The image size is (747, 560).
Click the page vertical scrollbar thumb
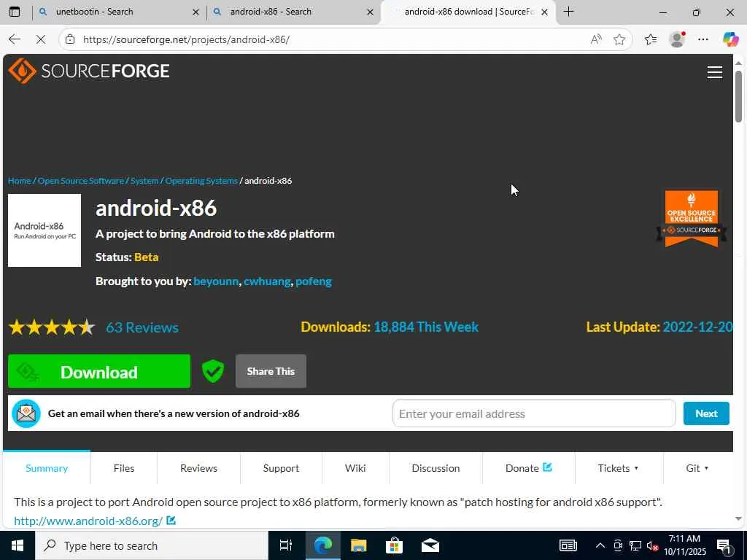click(x=738, y=96)
